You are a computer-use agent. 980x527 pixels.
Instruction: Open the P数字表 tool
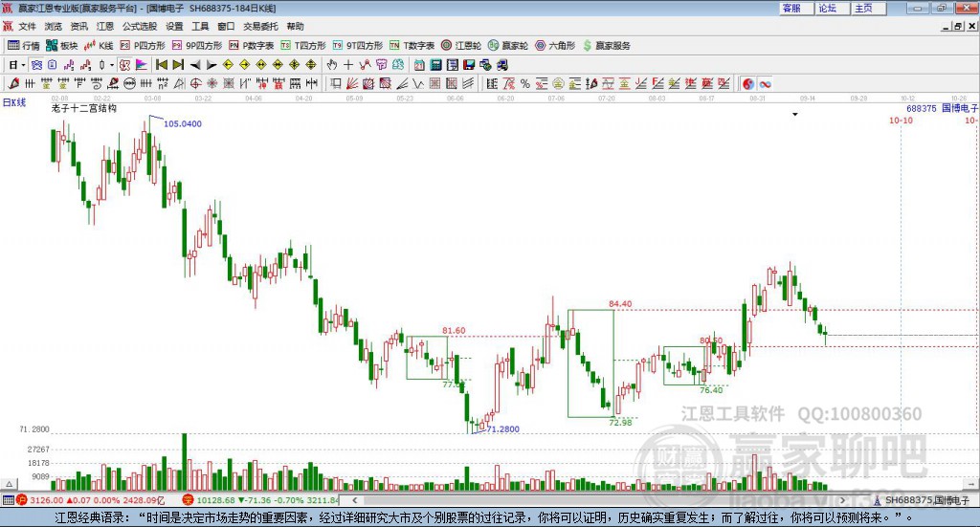[x=252, y=46]
